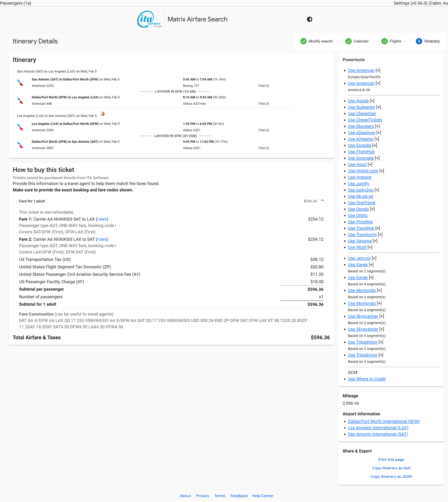Open Passengers (1a) setting at top left
Screen dimensions: 448x502
15,3
